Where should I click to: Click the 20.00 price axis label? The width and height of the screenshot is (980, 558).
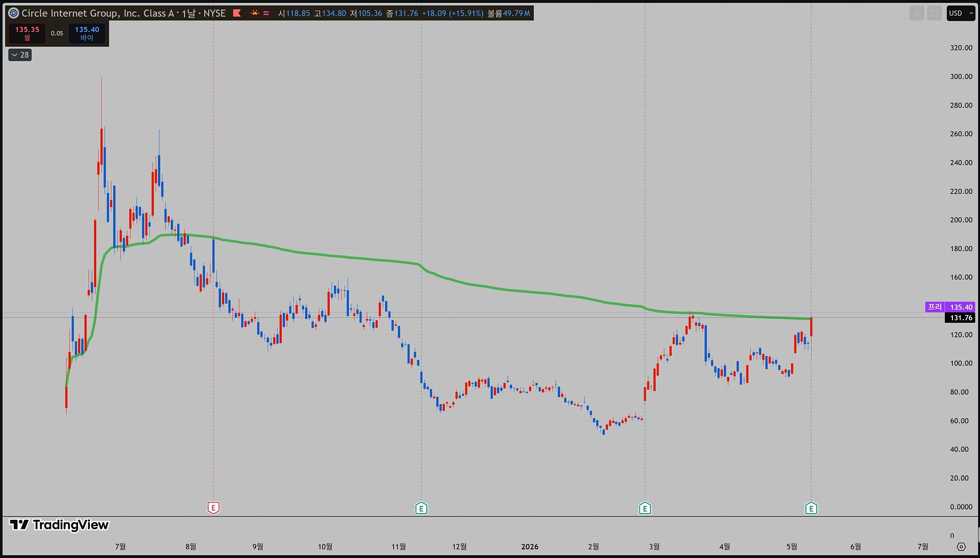[x=959, y=478]
